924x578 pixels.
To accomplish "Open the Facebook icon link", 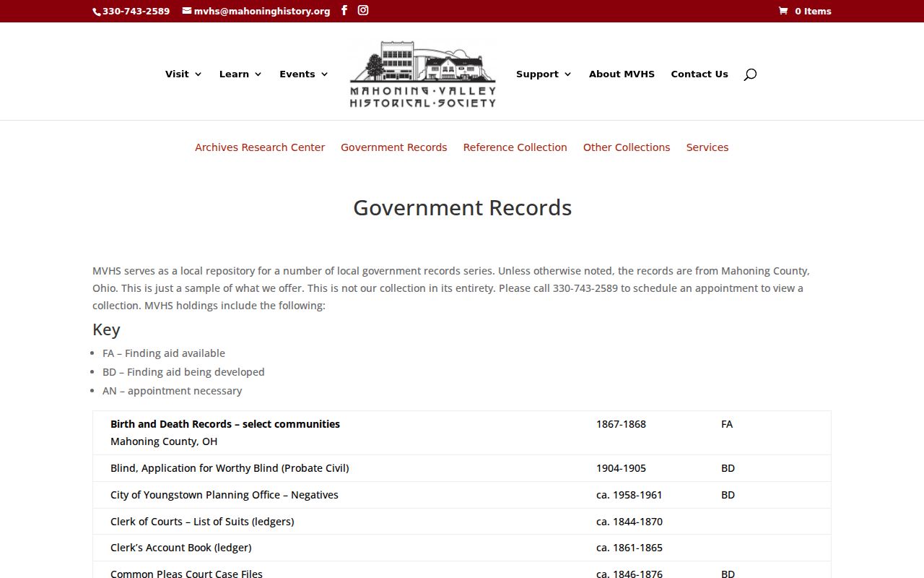I will click(344, 10).
